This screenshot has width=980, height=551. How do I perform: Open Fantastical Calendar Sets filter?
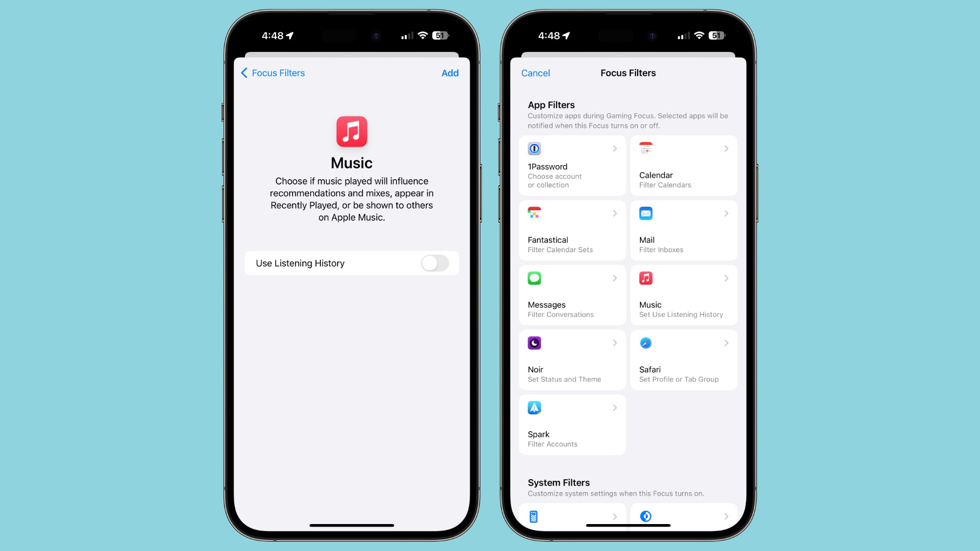tap(571, 229)
